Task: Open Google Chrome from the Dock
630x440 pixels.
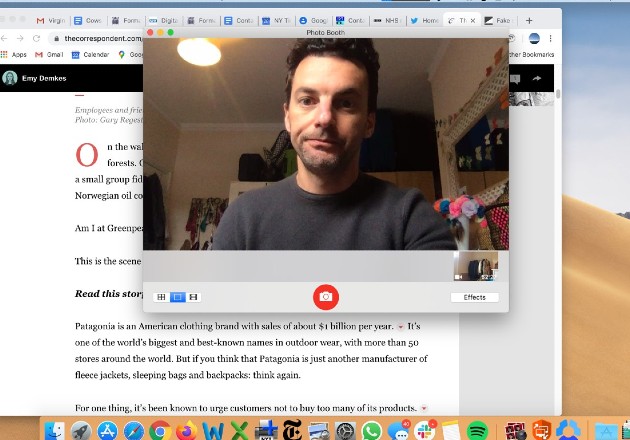Action: click(x=160, y=431)
